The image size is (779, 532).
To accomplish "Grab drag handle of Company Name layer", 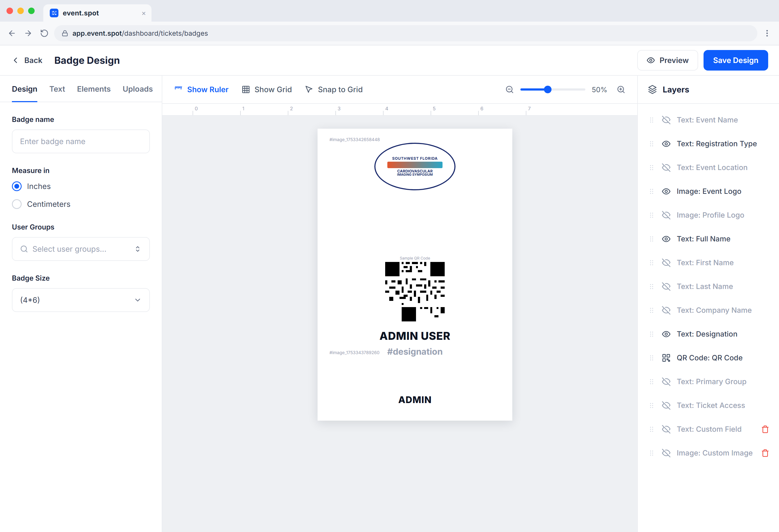I will click(652, 310).
